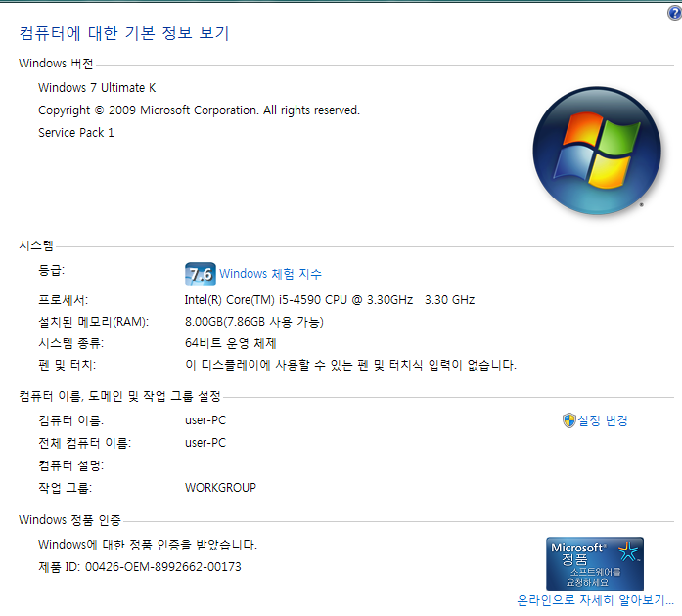Screen dimensions: 682x616
Task: Click the 64비트 운영 체제 value
Action: tap(231, 343)
